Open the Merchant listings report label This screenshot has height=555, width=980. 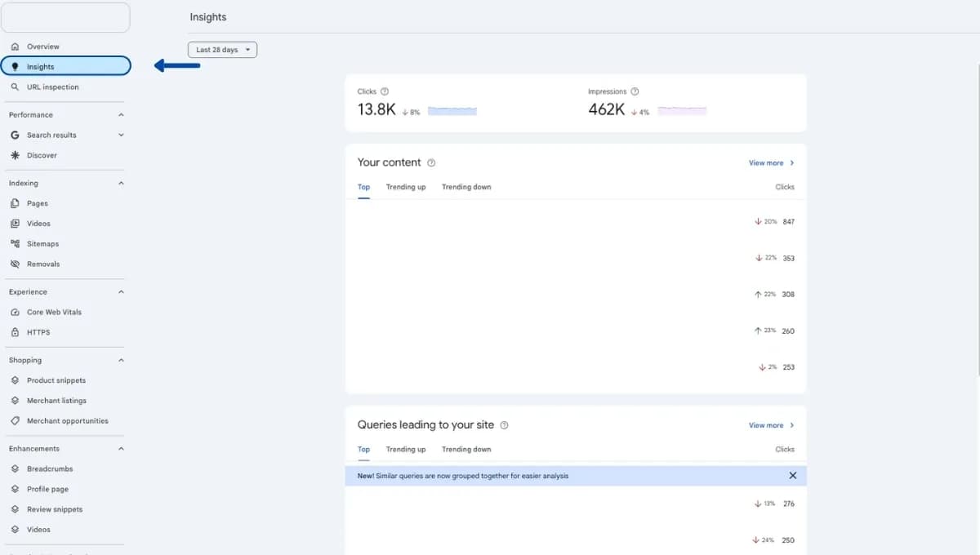(56, 401)
